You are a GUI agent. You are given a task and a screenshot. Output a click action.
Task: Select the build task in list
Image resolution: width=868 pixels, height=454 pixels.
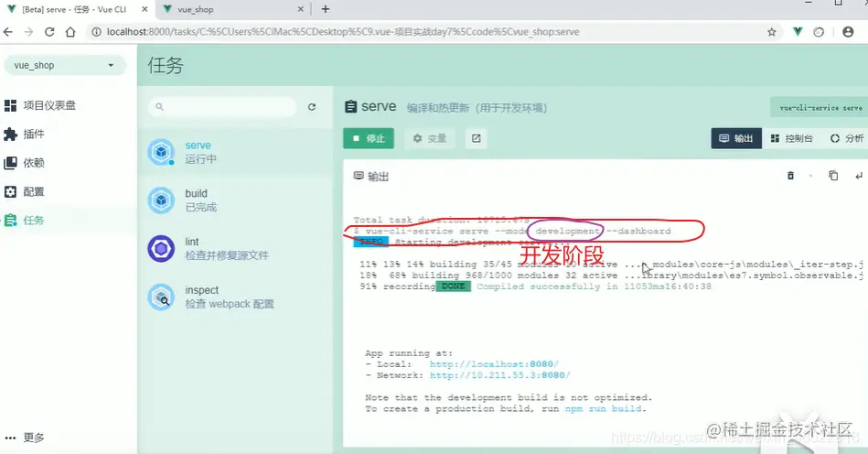point(235,200)
